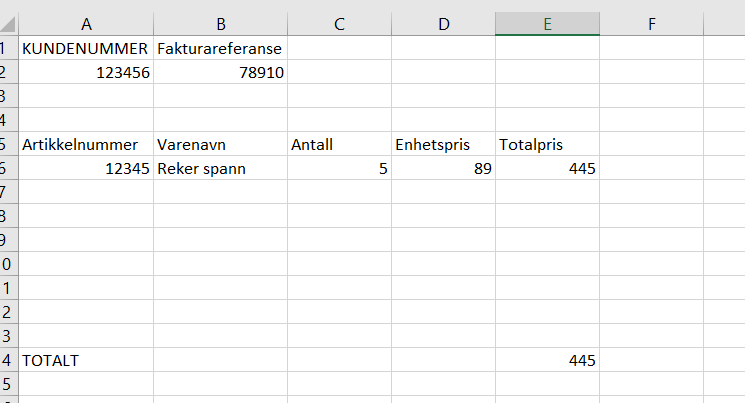The height and width of the screenshot is (403, 745).
Task: Select the Varenavn label cell
Action: tap(220, 144)
